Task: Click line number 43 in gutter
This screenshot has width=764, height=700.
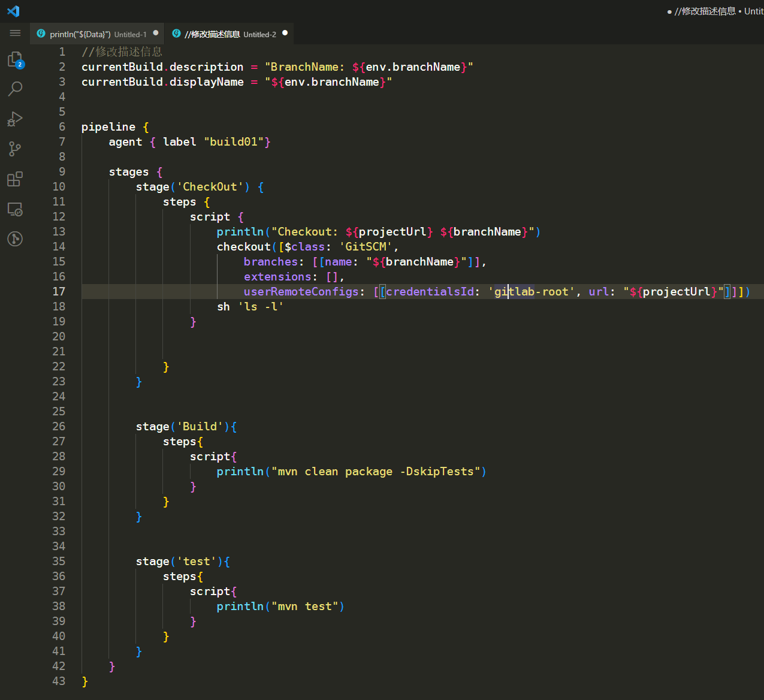Action: 59,681
